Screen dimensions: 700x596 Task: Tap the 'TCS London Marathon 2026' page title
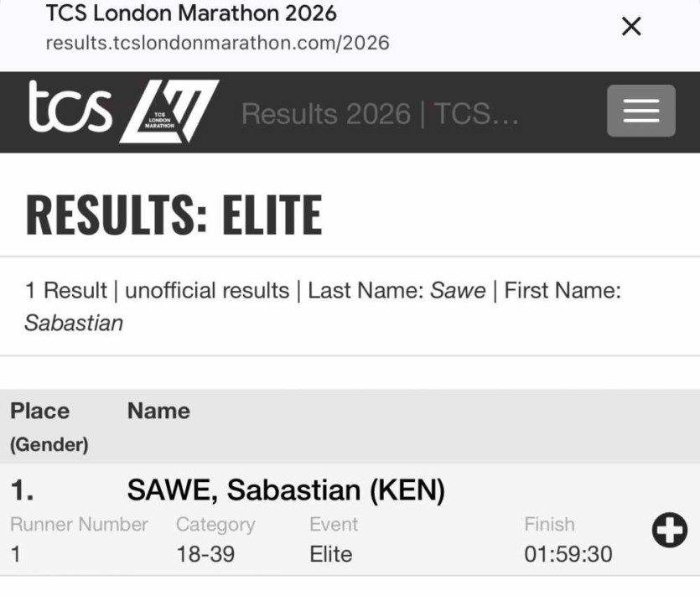pos(190,13)
